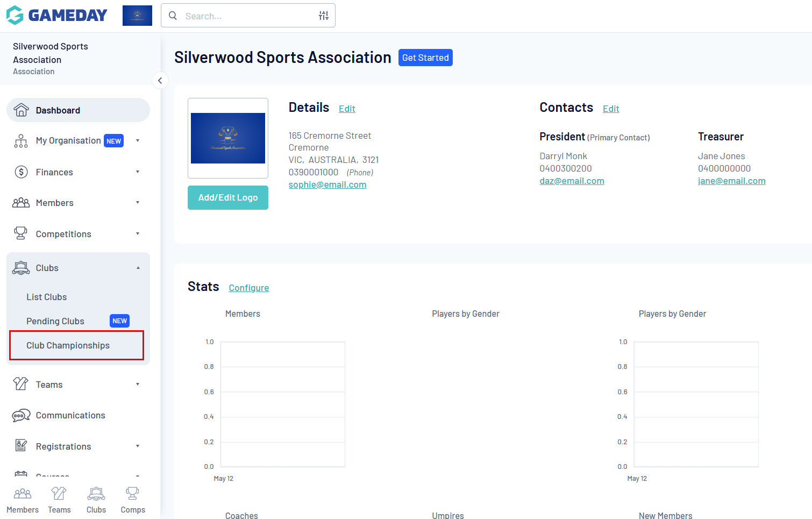This screenshot has height=519, width=812.
Task: Click the Umpires chart title
Action: click(x=448, y=515)
